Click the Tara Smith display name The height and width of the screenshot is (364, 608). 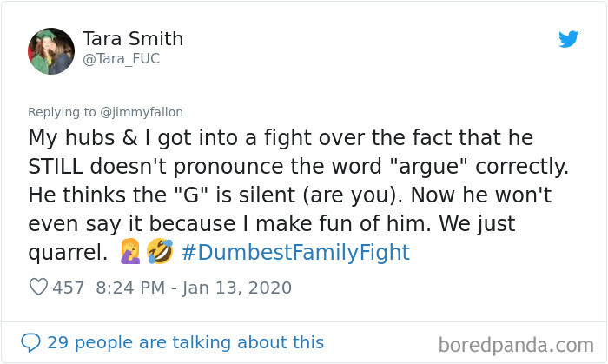tap(133, 38)
